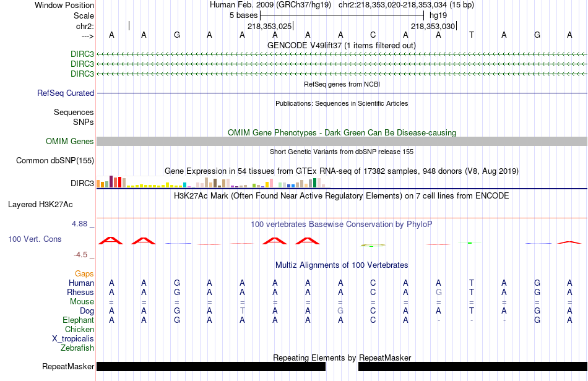Click the Dog species label
588x381 pixels.
[x=87, y=311]
